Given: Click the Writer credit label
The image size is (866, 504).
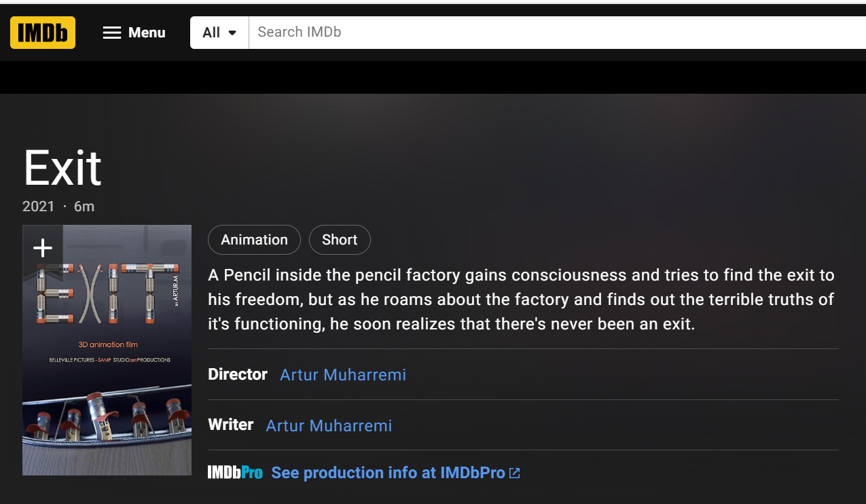Looking at the screenshot, I should [x=230, y=425].
